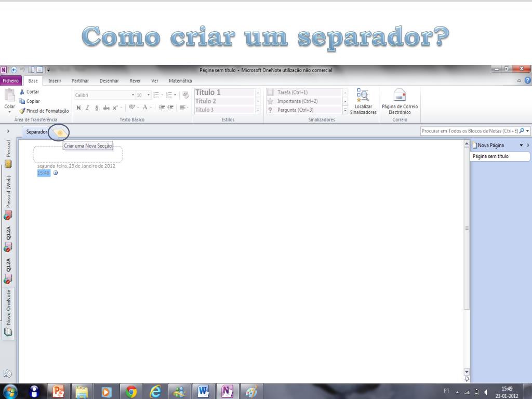Expand the Colar paste options arrow
Viewport: 532px width, 399px height.
[x=9, y=112]
